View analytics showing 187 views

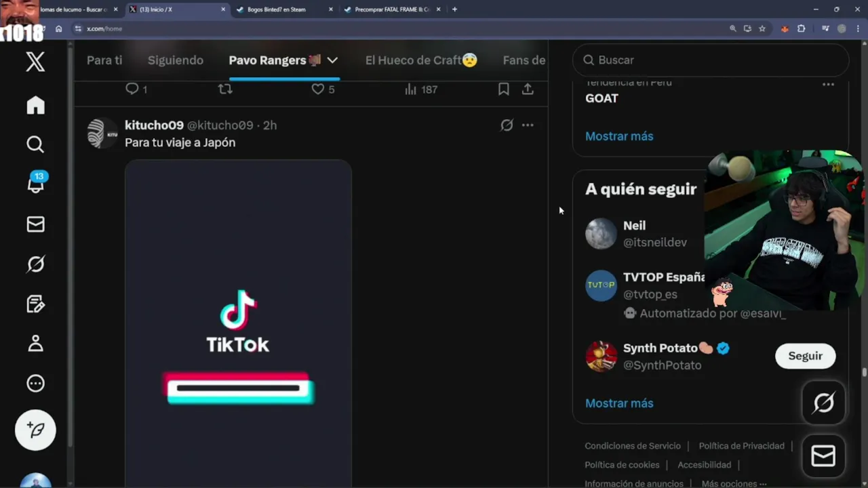point(420,89)
